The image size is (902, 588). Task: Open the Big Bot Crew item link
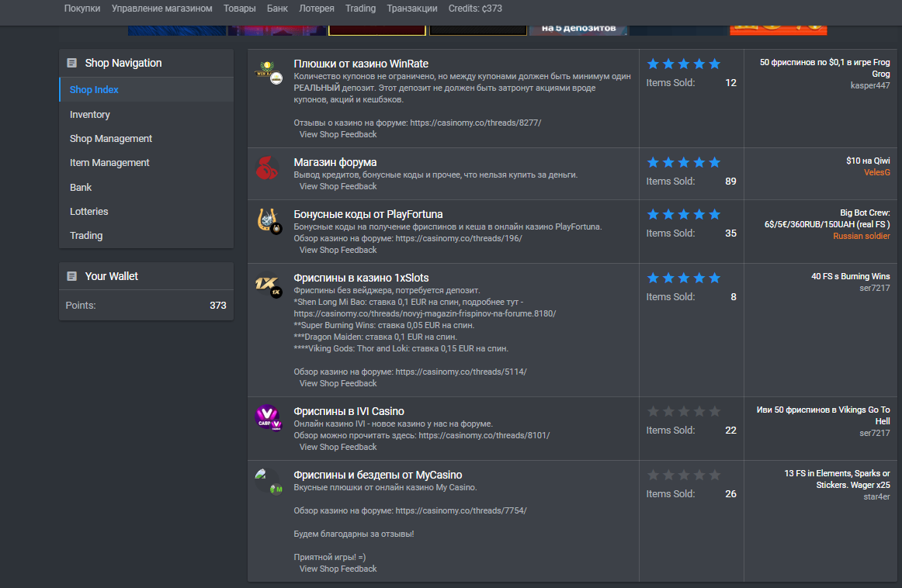[827, 219]
